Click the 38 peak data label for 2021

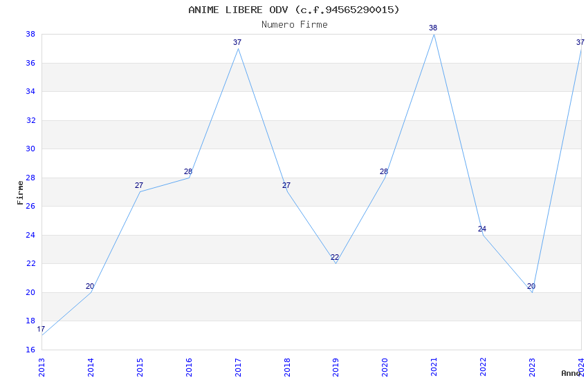433,28
